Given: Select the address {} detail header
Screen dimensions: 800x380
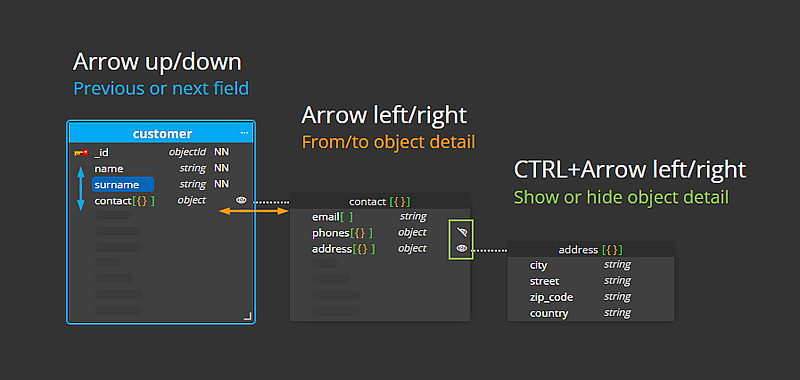Looking at the screenshot, I should pos(590,249).
